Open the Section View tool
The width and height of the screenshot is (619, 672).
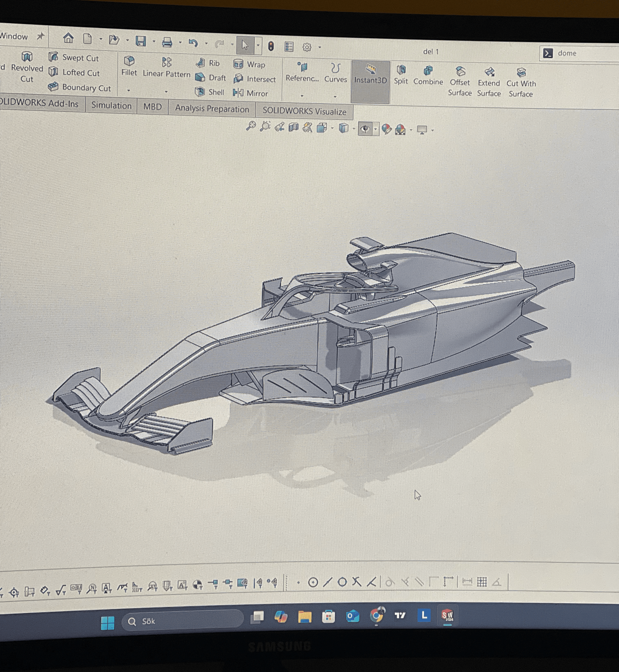click(x=293, y=127)
